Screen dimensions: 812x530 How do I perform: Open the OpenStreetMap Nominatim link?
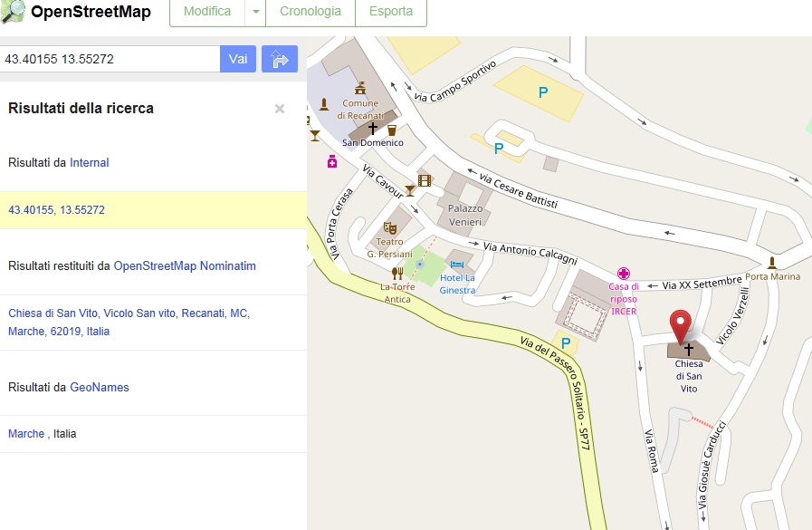tap(185, 265)
